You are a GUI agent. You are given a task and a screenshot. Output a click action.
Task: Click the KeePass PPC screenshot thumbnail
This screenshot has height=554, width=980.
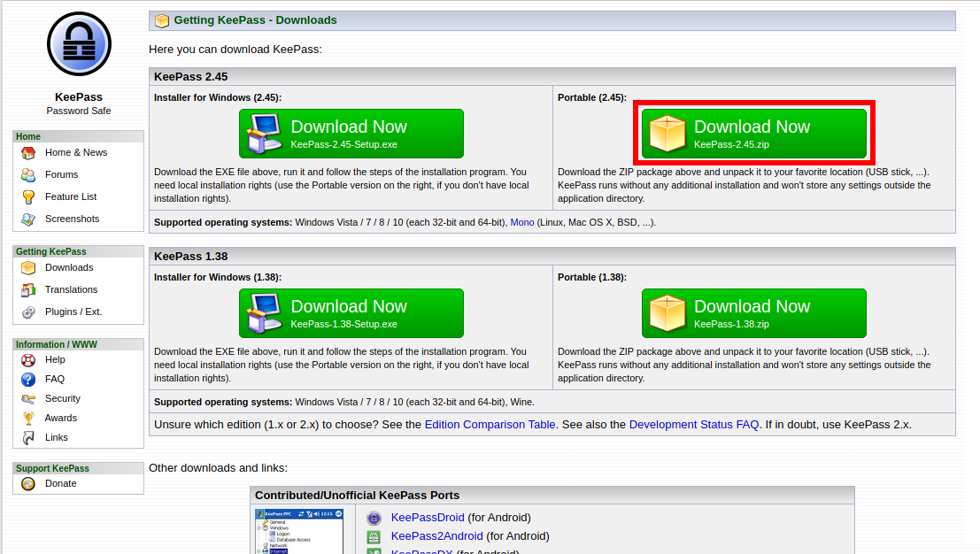point(298,532)
